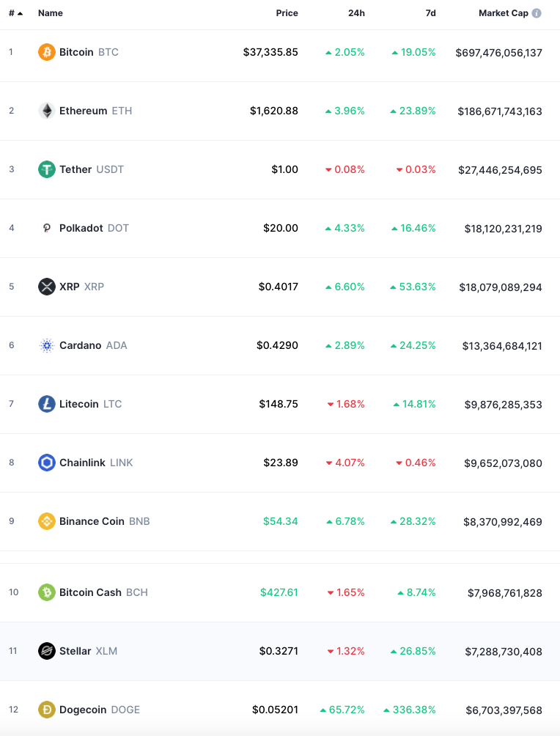Click Name column header
This screenshot has height=736, width=560.
coord(51,13)
